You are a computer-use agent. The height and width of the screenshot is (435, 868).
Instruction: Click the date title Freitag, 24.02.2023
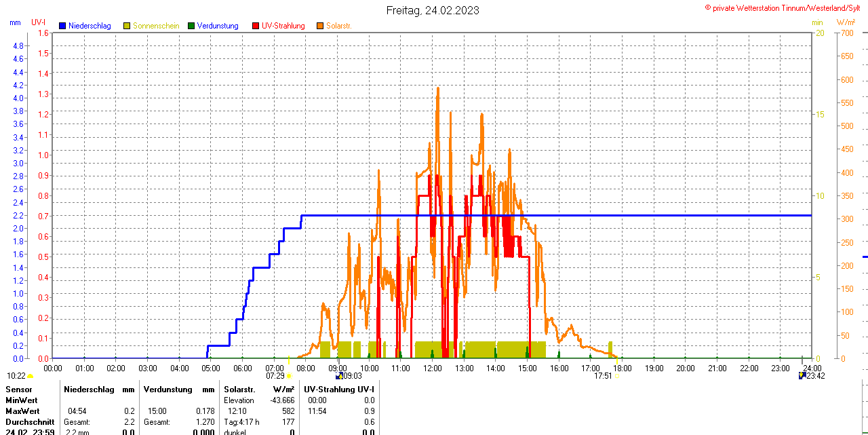[433, 10]
